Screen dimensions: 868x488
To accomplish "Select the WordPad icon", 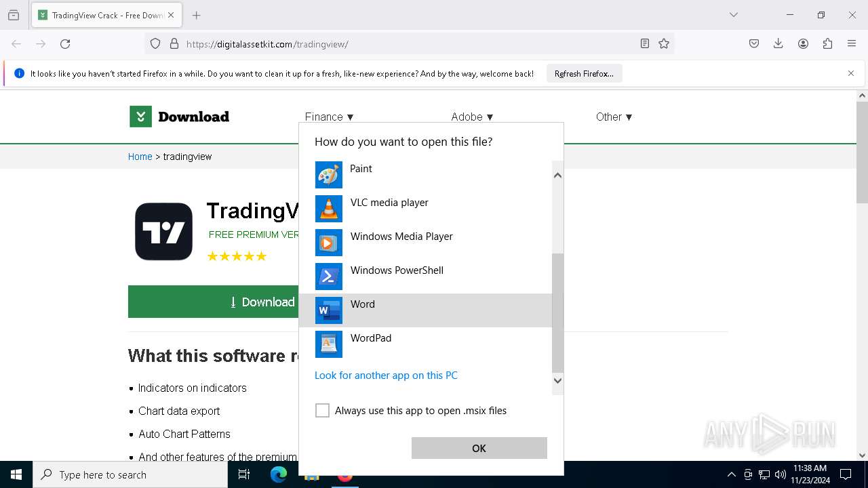I will (329, 344).
